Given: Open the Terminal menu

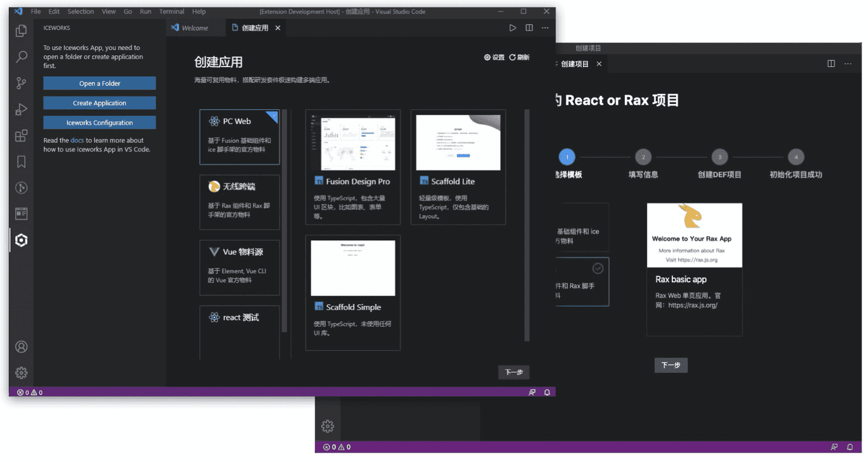Looking at the screenshot, I should (171, 11).
